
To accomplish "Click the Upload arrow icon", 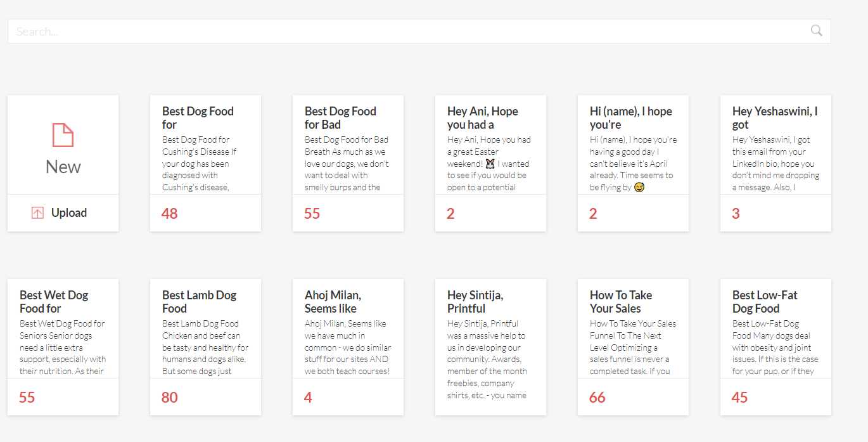I will pyautogui.click(x=37, y=213).
